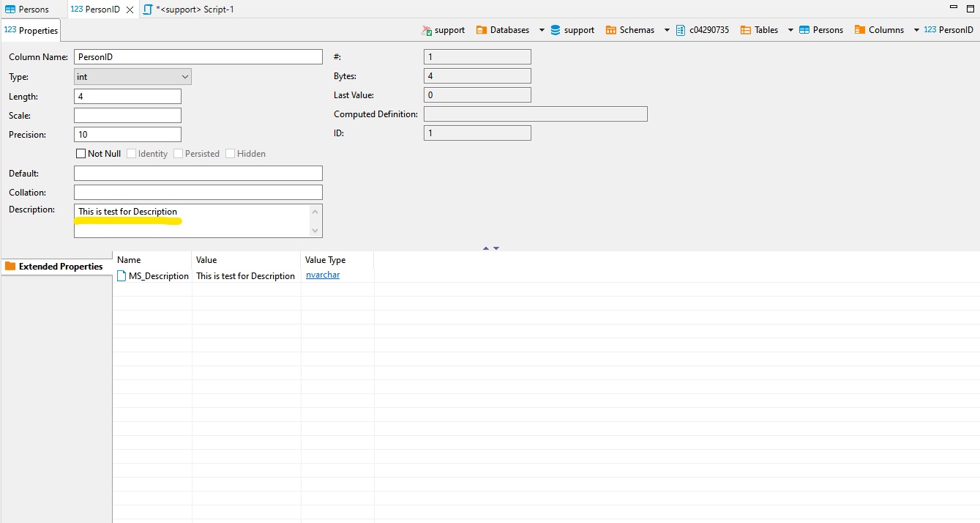Click the PersonID column breadcrumb

(x=949, y=30)
